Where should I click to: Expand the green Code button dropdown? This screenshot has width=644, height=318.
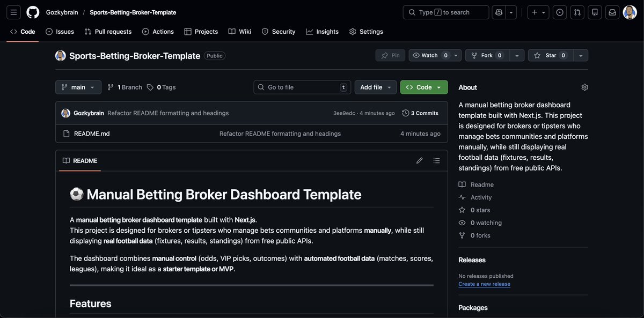click(438, 86)
